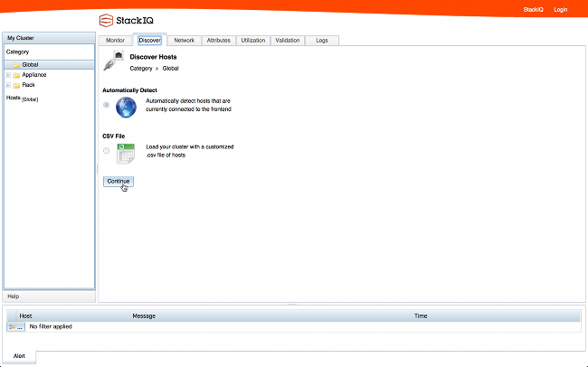Viewport: 588px width, 367px height.
Task: Open the Network tab
Action: (x=184, y=41)
